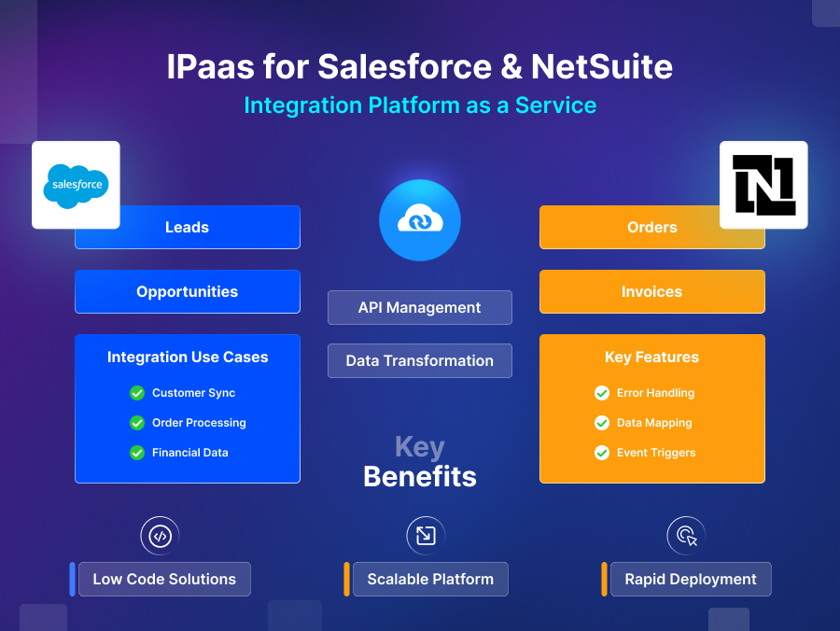Open the central cloud integration icon
Image resolution: width=840 pixels, height=631 pixels.
[420, 220]
